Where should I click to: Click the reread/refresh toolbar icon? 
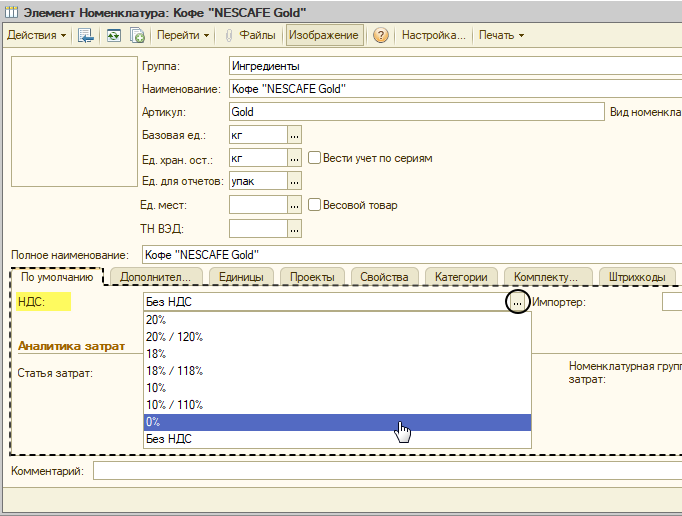114,35
